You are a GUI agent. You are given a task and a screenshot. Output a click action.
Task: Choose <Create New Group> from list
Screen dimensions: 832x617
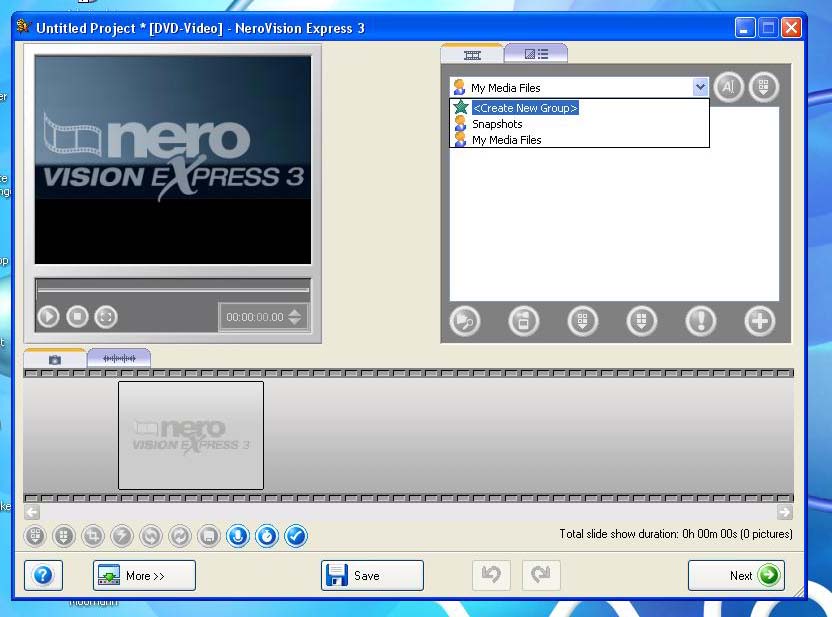(525, 108)
